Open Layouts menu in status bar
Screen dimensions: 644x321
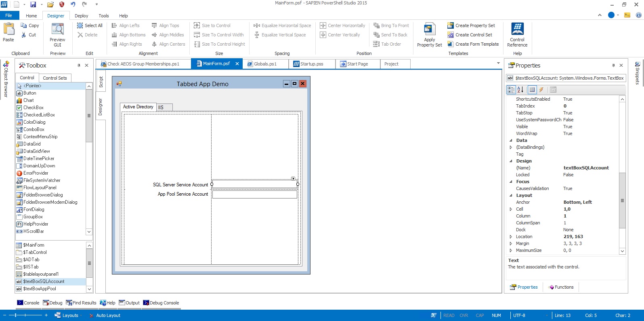pos(67,315)
